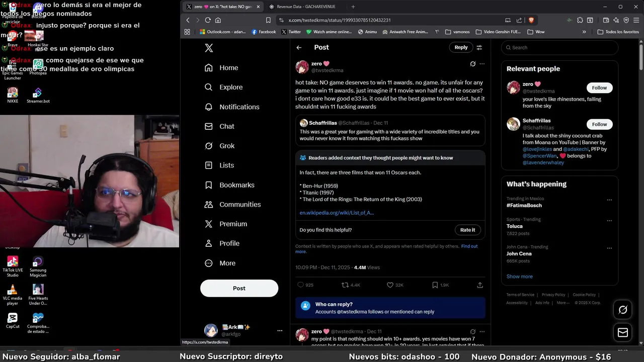Open the reply sorting filter icon
This screenshot has width=644, height=362.
(479, 47)
